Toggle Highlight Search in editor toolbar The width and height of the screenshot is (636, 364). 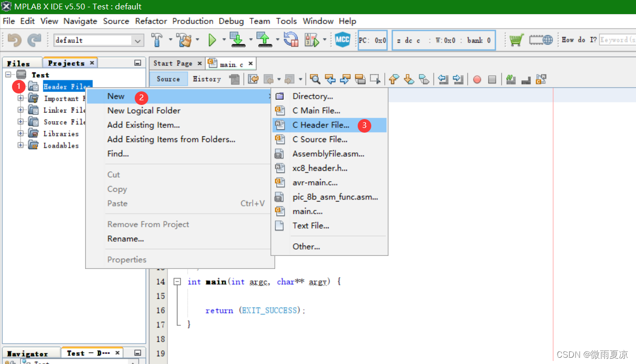point(360,79)
